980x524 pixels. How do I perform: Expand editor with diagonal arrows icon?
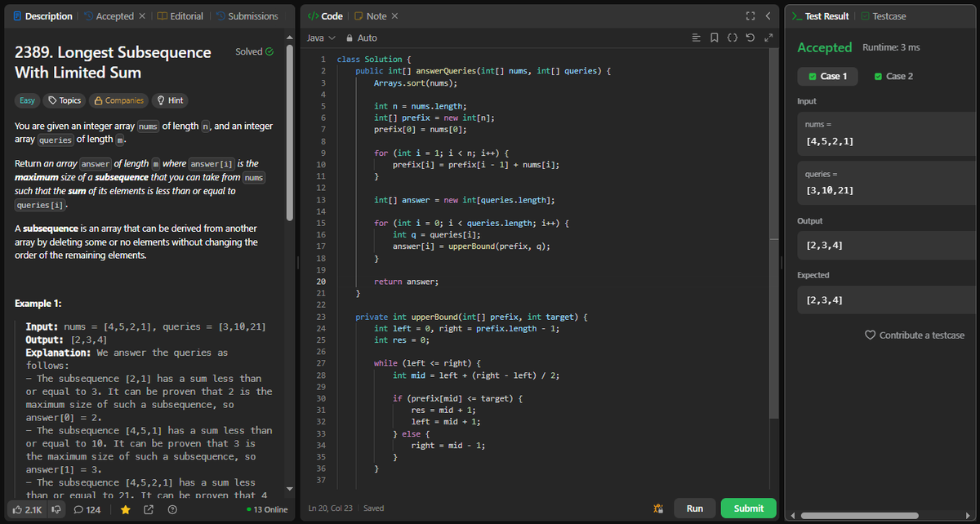click(768, 38)
